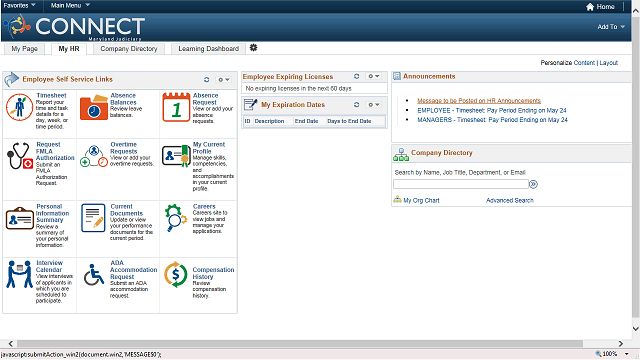This screenshot has width=640, height=360.
Task: Switch to the My Page tab
Action: 24,49
